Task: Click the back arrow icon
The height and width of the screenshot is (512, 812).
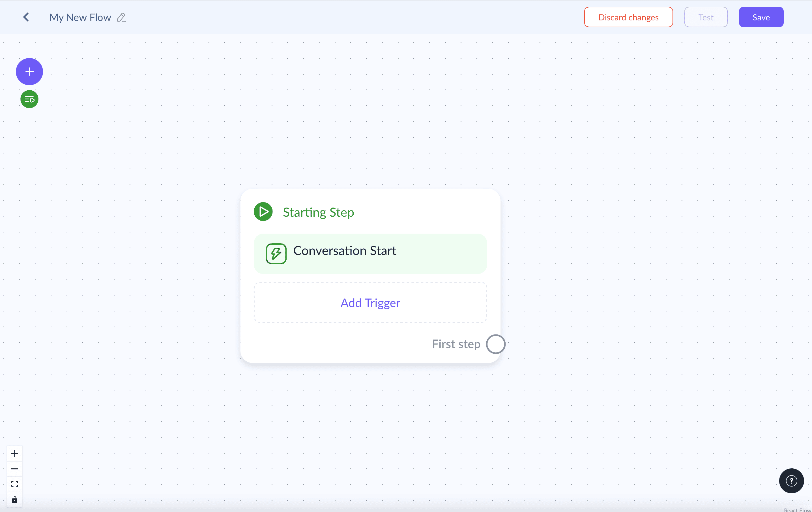Action: pos(26,17)
